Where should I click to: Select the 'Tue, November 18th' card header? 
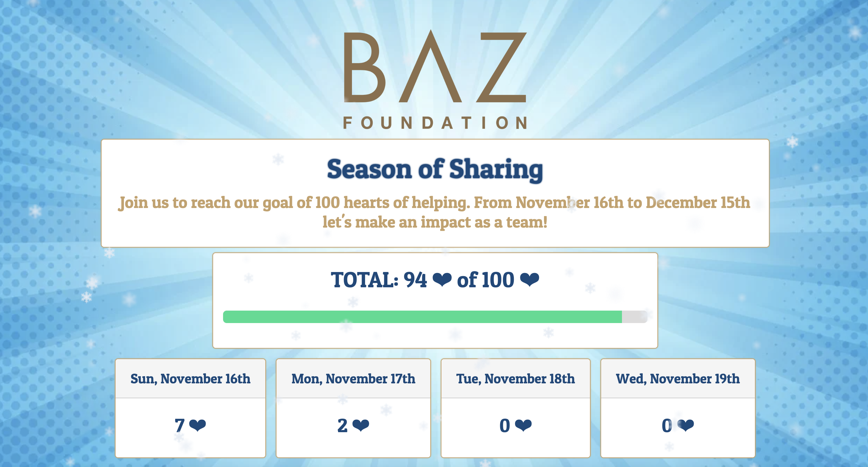click(x=515, y=379)
